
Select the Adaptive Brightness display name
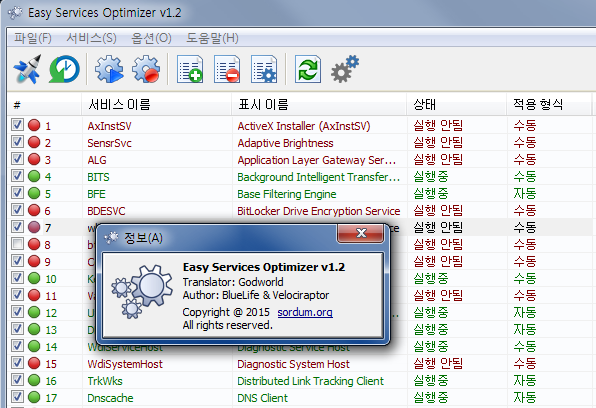pos(285,143)
